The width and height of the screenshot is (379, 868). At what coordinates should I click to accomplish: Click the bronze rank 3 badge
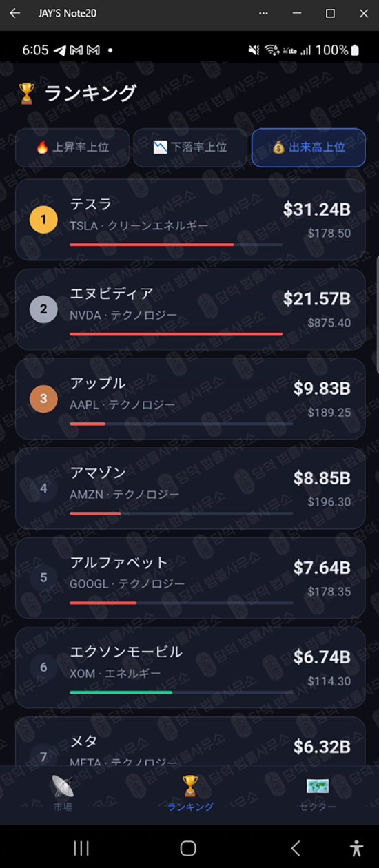coord(43,399)
